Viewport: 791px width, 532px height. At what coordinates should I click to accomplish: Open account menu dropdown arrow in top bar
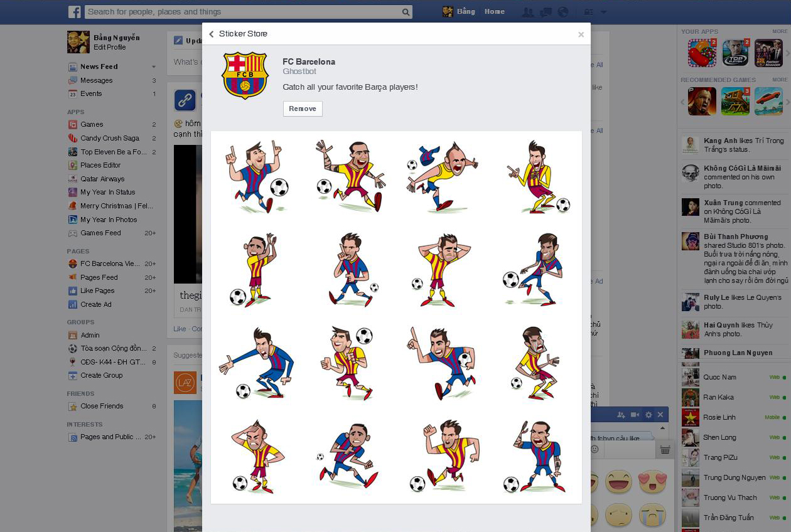604,12
